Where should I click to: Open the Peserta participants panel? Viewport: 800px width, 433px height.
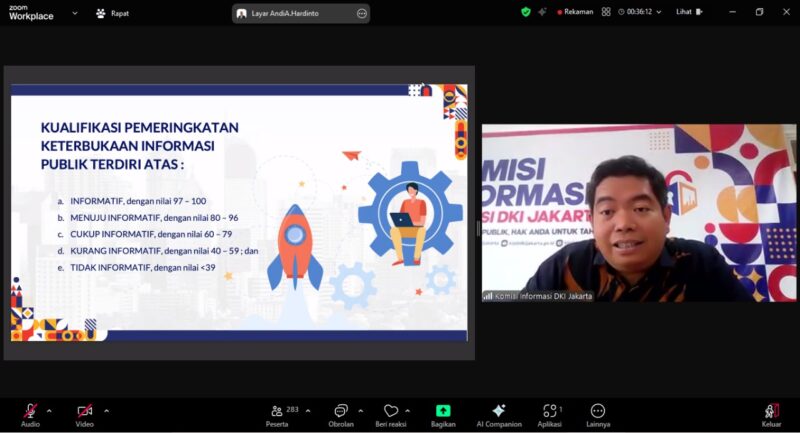[x=277, y=411]
